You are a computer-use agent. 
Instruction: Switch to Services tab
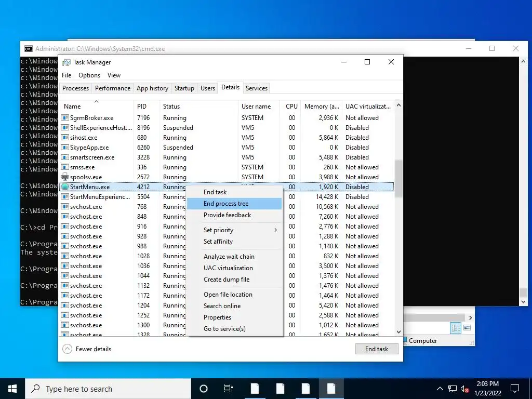click(257, 88)
